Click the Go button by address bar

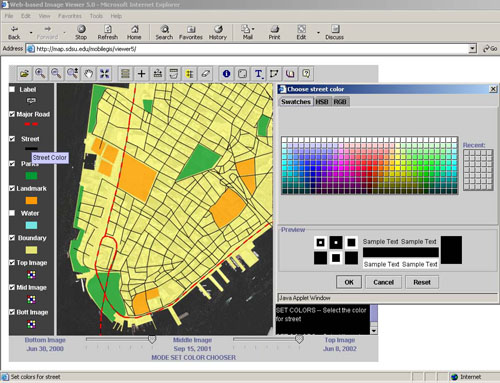click(x=490, y=49)
